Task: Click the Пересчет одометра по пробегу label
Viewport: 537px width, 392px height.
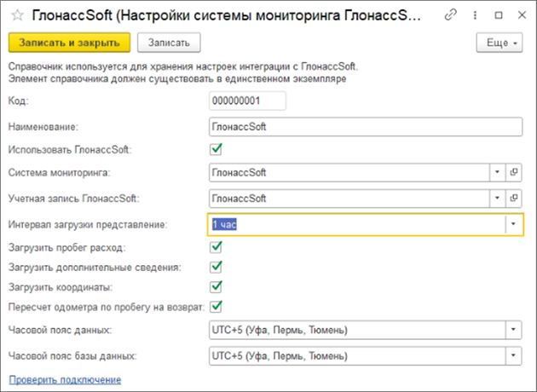Action: point(107,307)
